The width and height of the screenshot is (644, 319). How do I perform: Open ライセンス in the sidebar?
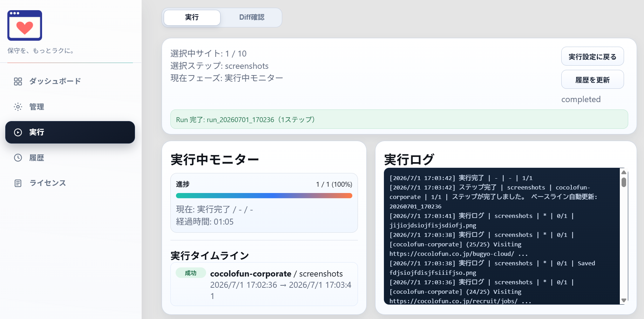pyautogui.click(x=70, y=183)
